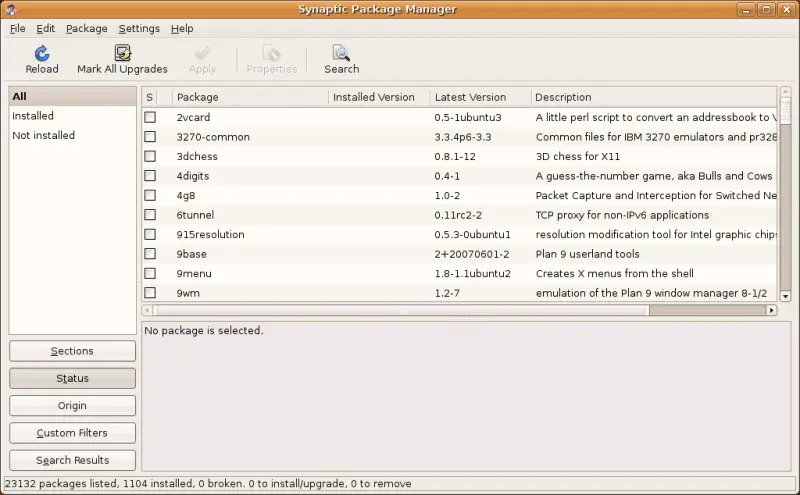Select the 4digits package name
Image resolution: width=800 pixels, height=495 pixels.
point(193,176)
